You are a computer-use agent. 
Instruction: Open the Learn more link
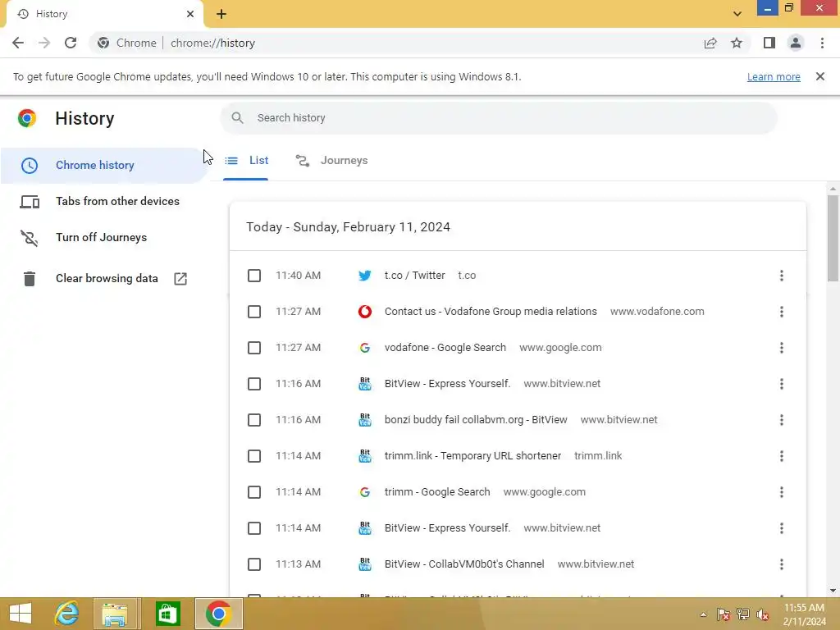click(x=774, y=76)
